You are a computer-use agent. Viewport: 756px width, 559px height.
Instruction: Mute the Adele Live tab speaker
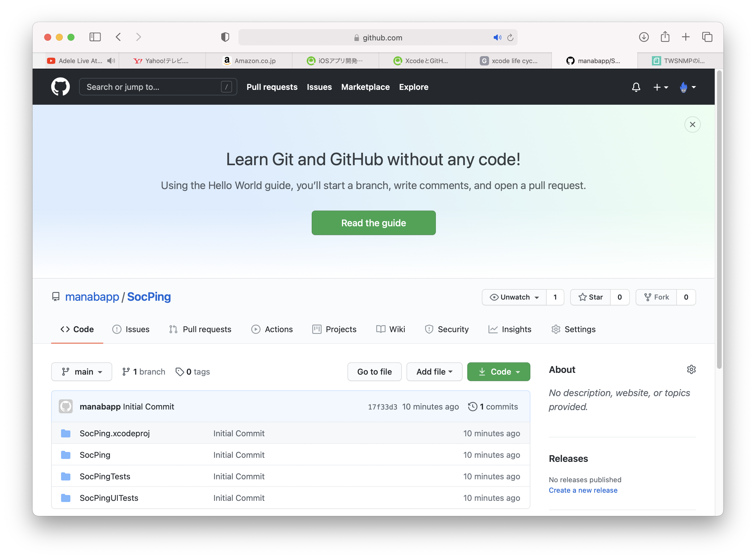pyautogui.click(x=110, y=61)
